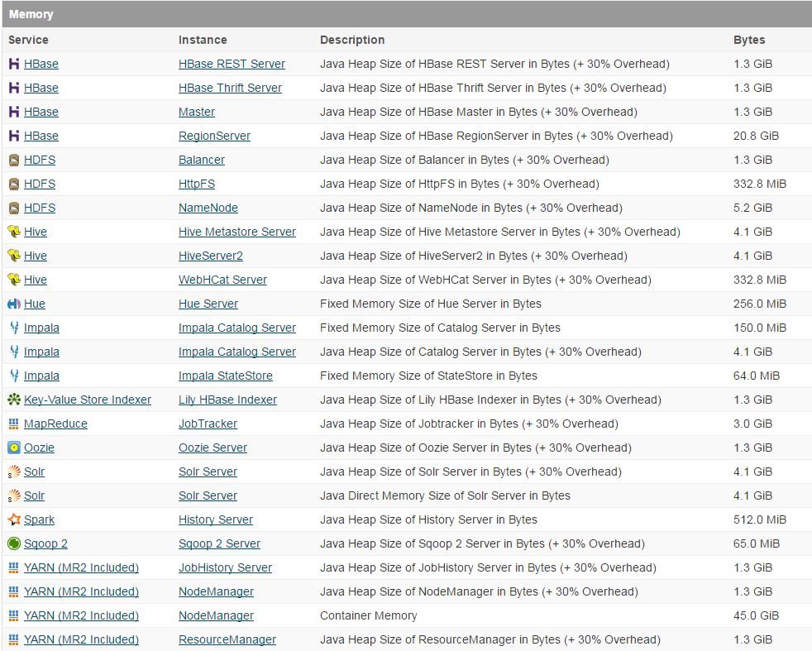Image resolution: width=812 pixels, height=651 pixels.
Task: Click the Spark star icon
Action: (x=14, y=519)
